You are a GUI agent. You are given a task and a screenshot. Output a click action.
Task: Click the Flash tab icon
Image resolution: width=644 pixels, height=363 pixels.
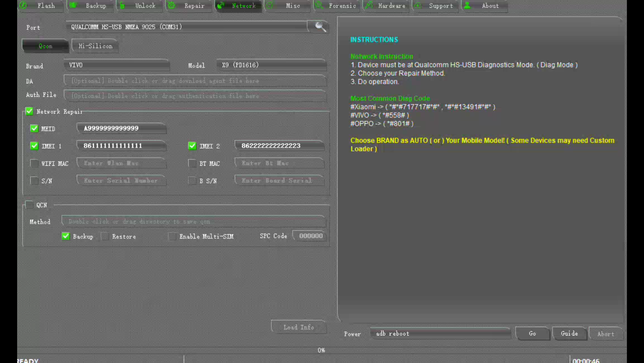[23, 5]
